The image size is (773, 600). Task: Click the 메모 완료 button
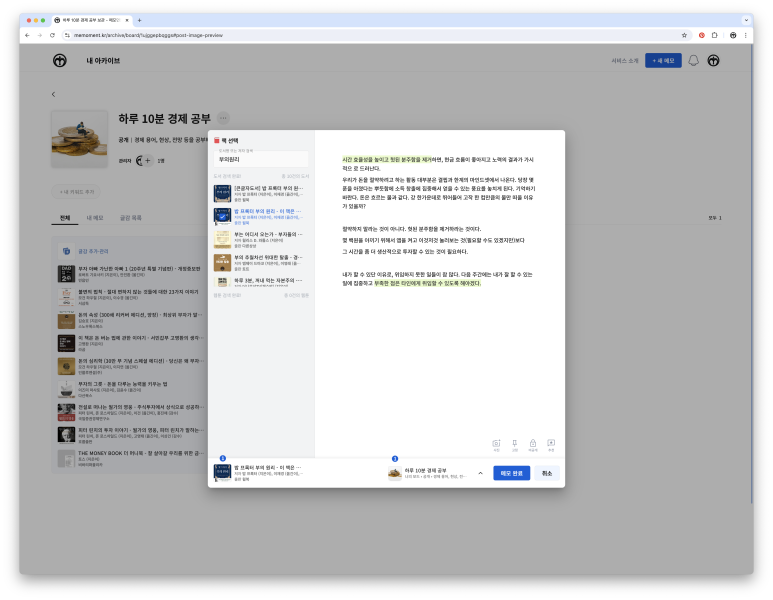511,473
